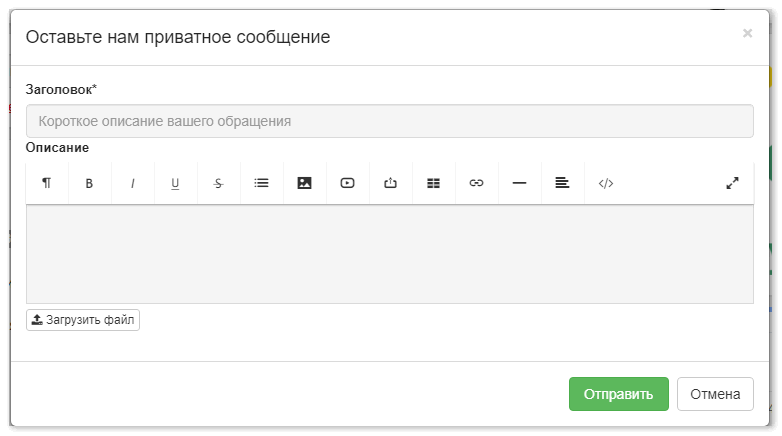Click the Отмена cancel button

pos(715,394)
